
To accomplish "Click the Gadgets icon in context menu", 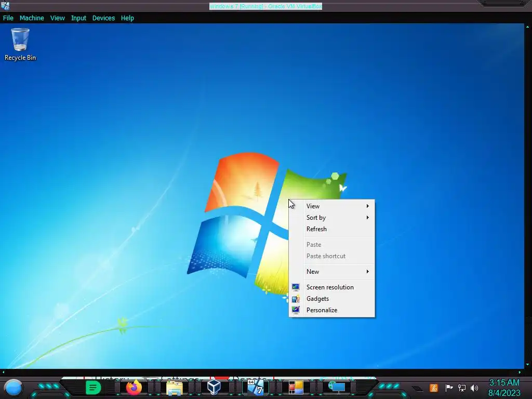I will 296,299.
